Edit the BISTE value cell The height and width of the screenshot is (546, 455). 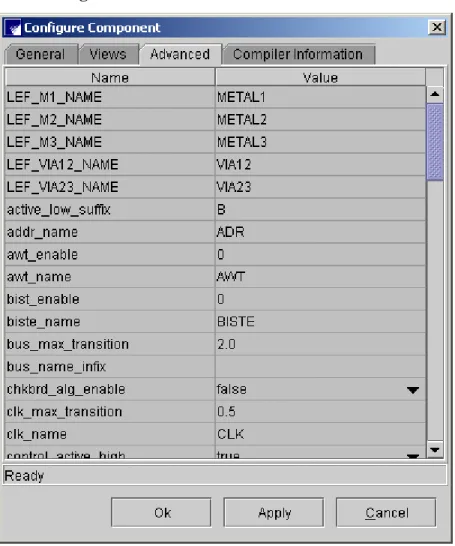pos(320,322)
